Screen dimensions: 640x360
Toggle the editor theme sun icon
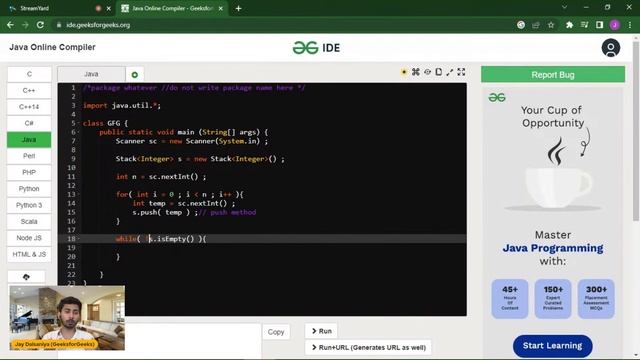tap(404, 72)
